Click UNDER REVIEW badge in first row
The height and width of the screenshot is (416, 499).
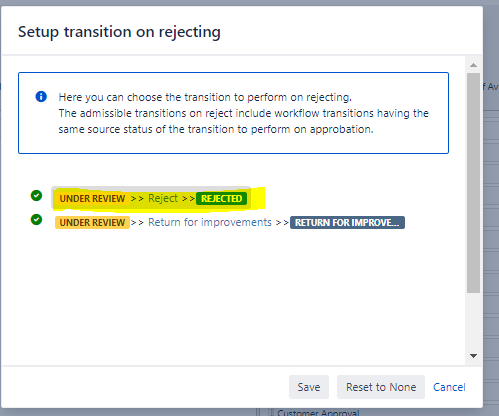coord(92,199)
